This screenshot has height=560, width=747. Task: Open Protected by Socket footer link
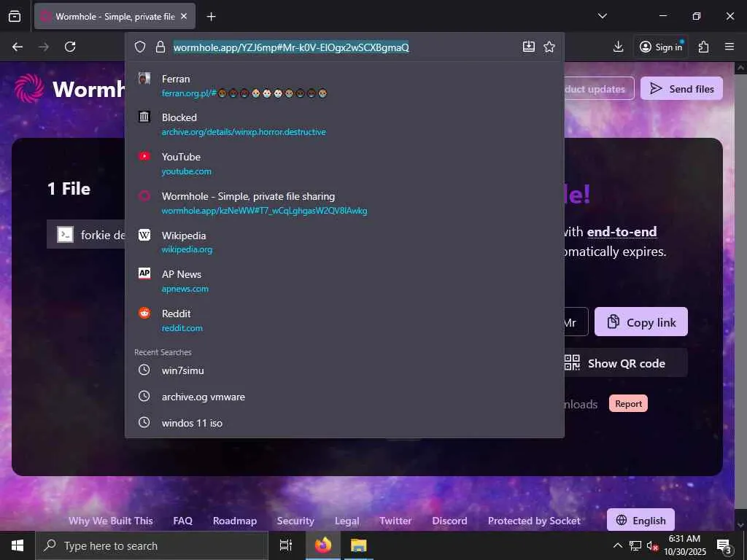coord(534,521)
